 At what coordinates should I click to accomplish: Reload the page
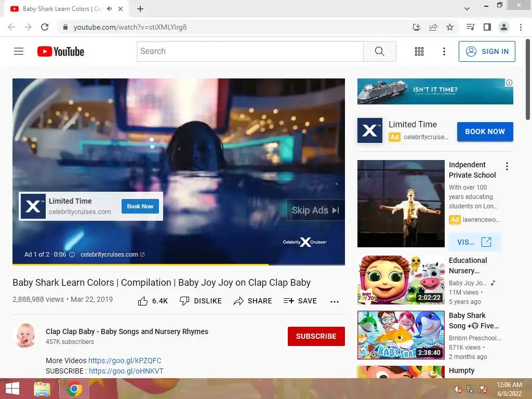45,27
